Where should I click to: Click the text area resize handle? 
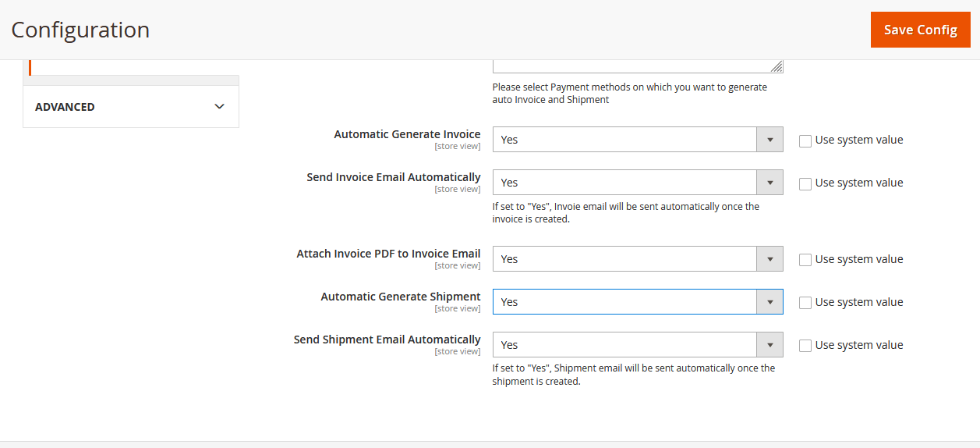[x=777, y=68]
